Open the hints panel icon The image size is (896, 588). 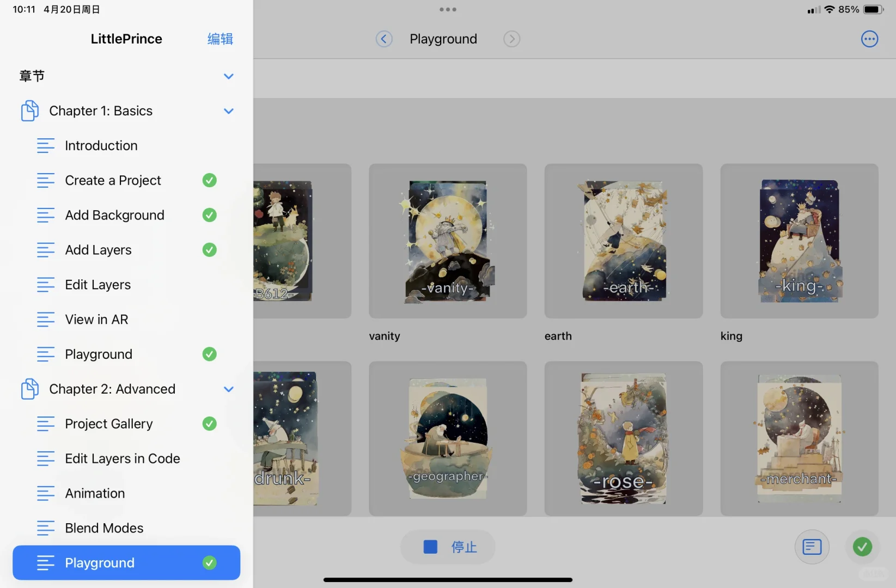pos(812,547)
